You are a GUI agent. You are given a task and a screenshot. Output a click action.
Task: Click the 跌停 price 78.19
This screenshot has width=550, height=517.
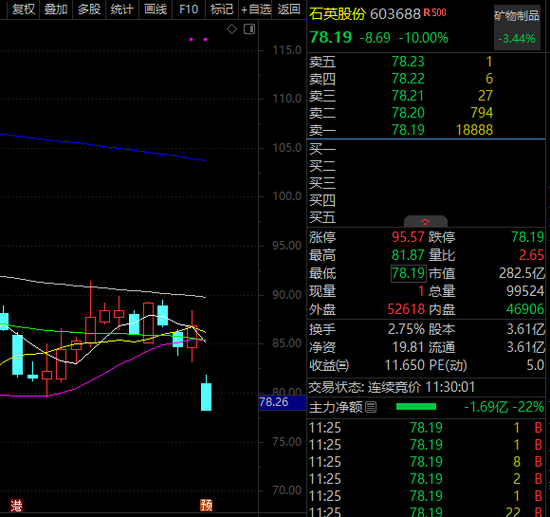[527, 237]
